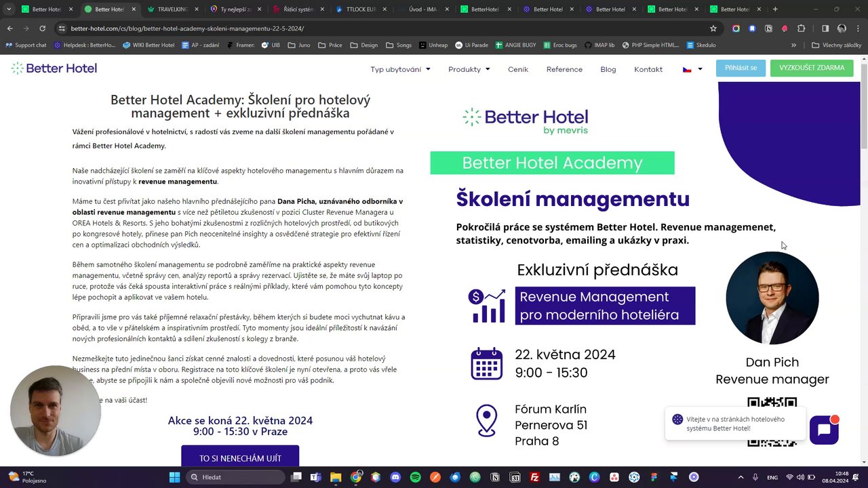Show more bookmarks with double chevron

click(793, 45)
